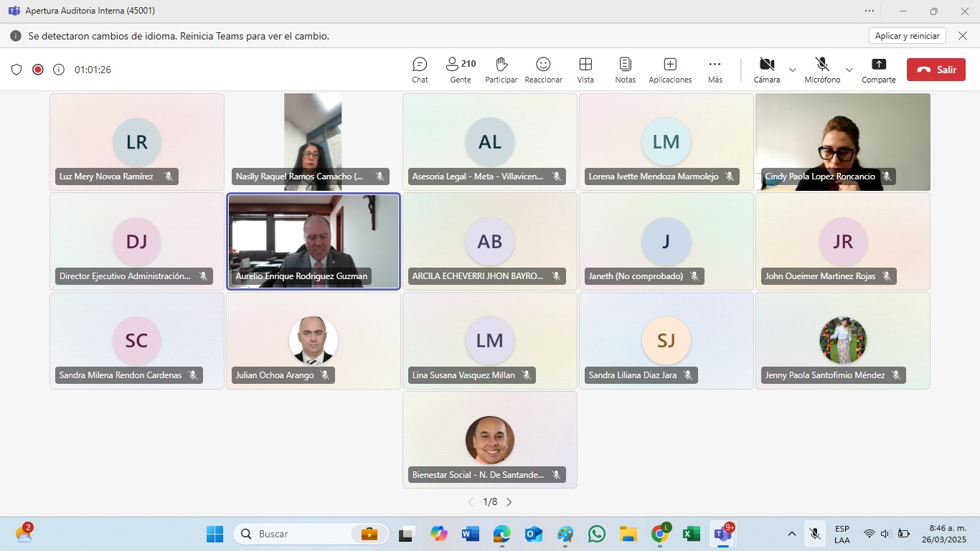Click the Aplicar y reiniciar button

point(907,36)
